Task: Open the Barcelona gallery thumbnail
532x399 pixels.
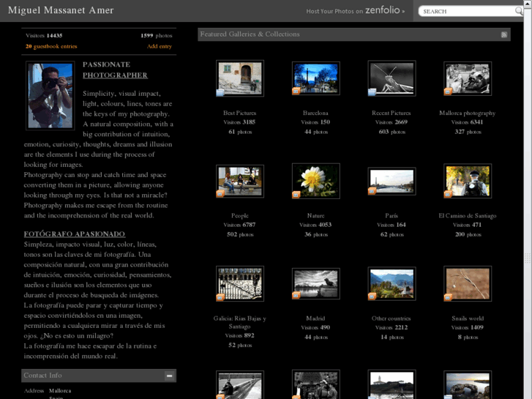Action: pyautogui.click(x=316, y=78)
